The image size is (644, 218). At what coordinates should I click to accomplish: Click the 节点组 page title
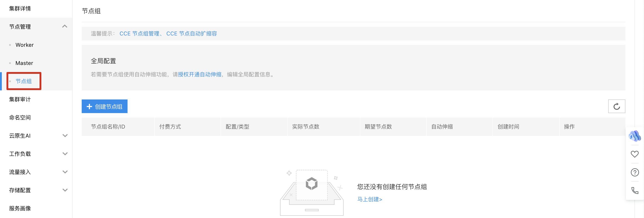tap(91, 11)
